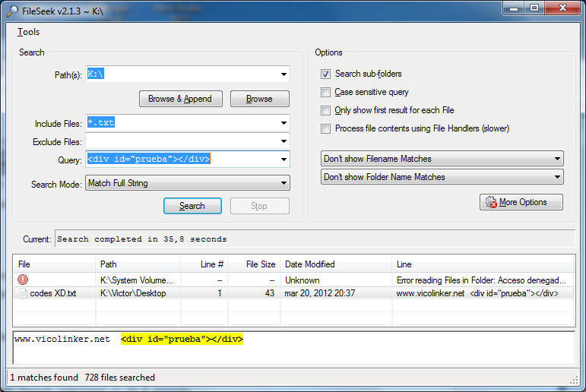Viewport: 586px width, 392px height.
Task: Click the Line column header
Action: tap(483, 264)
